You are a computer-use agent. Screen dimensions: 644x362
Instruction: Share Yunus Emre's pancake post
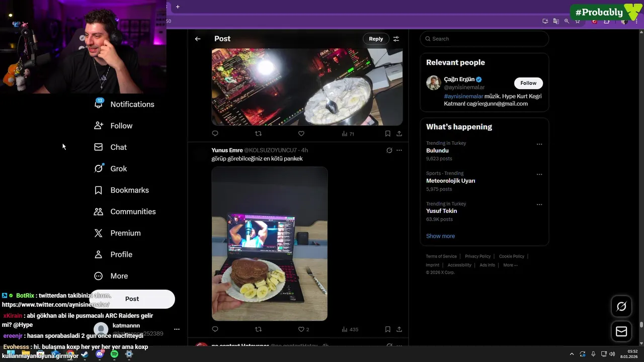pos(399,329)
